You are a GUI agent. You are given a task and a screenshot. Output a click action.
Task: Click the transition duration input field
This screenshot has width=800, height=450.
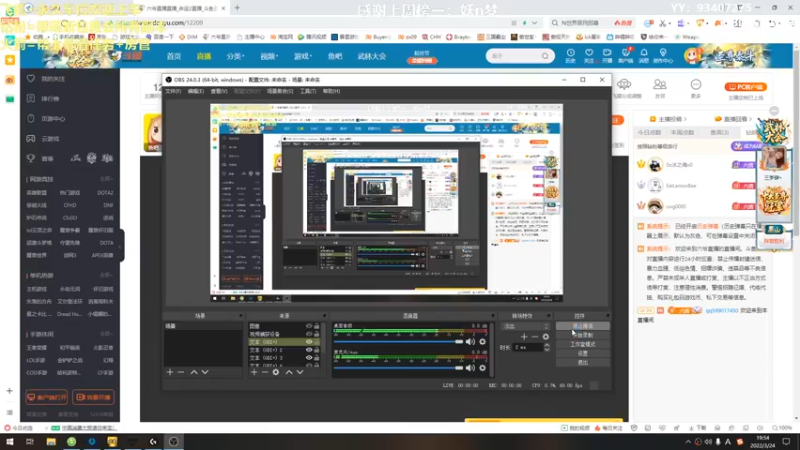(528, 347)
